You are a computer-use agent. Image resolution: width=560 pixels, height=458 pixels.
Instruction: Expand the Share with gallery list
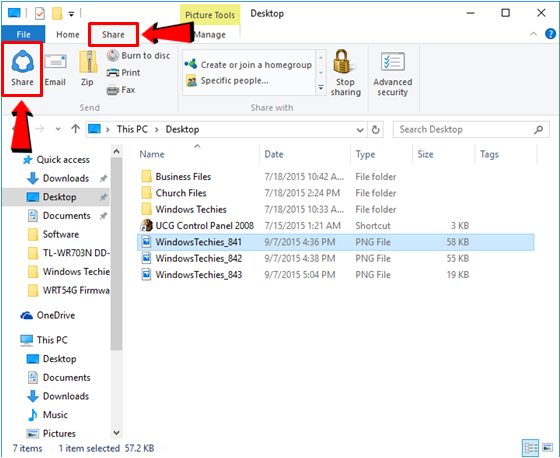(x=321, y=88)
